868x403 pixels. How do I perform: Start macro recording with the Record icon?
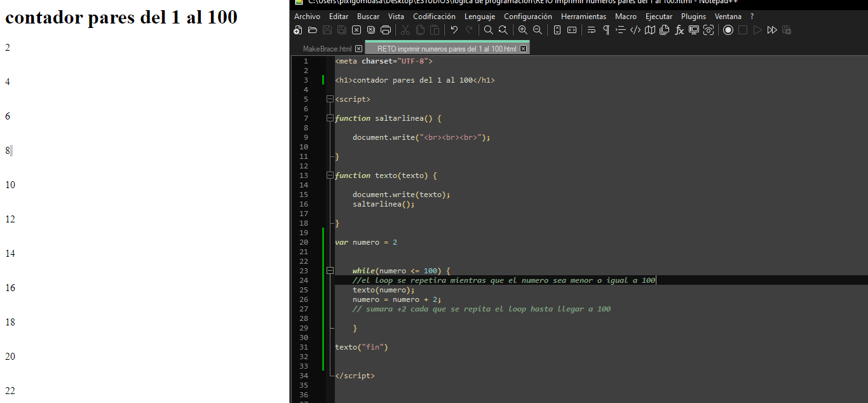coord(728,30)
